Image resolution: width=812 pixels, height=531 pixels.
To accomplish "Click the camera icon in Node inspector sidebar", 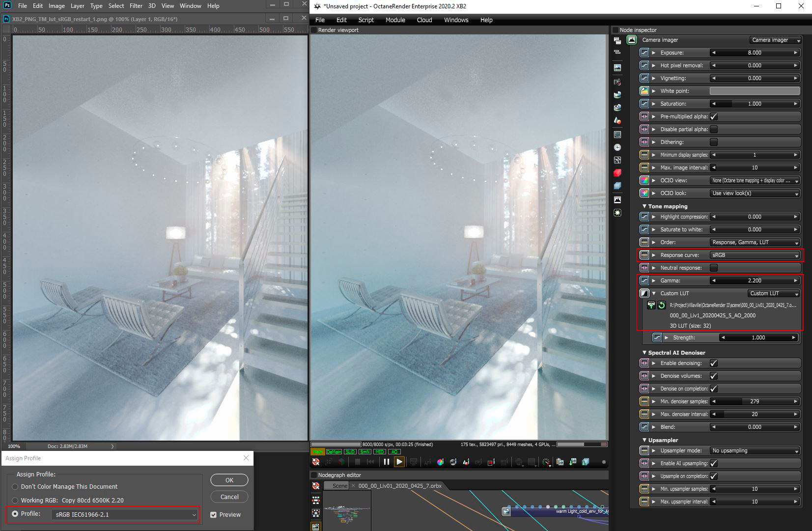I will coord(617,82).
